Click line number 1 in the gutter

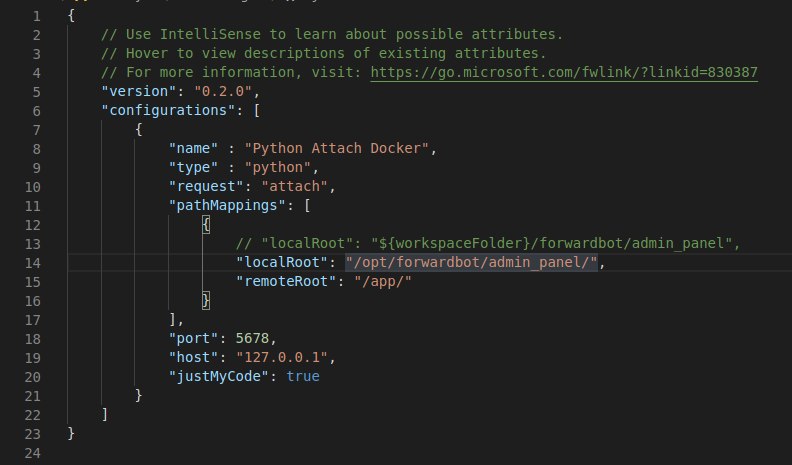tap(37, 16)
